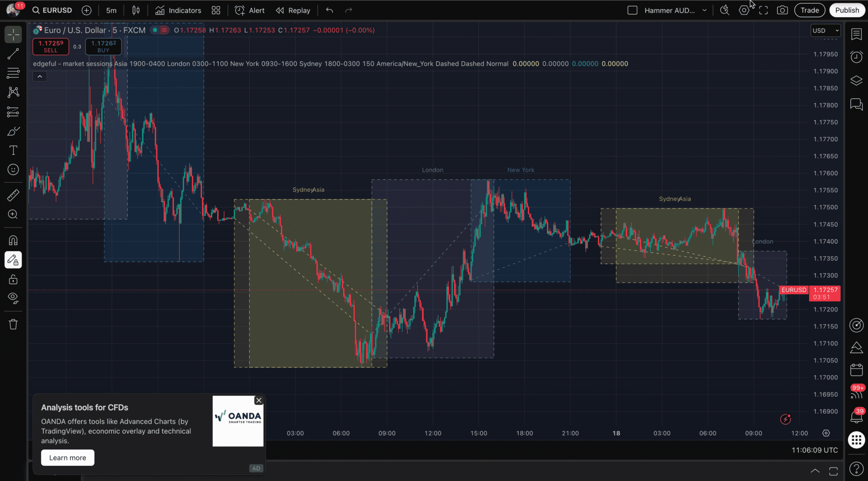This screenshot has height=481, width=868.
Task: Click the EURUSD symbol search field
Action: coord(53,10)
